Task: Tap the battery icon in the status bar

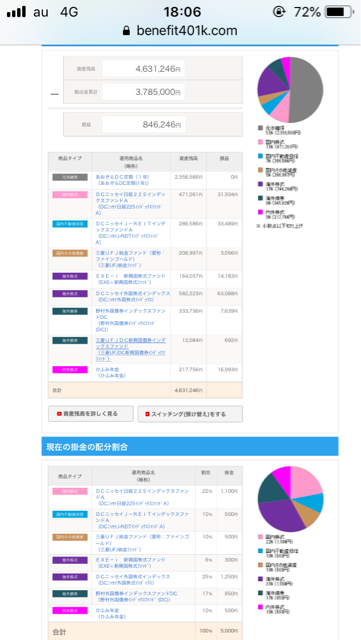Action: (x=339, y=12)
